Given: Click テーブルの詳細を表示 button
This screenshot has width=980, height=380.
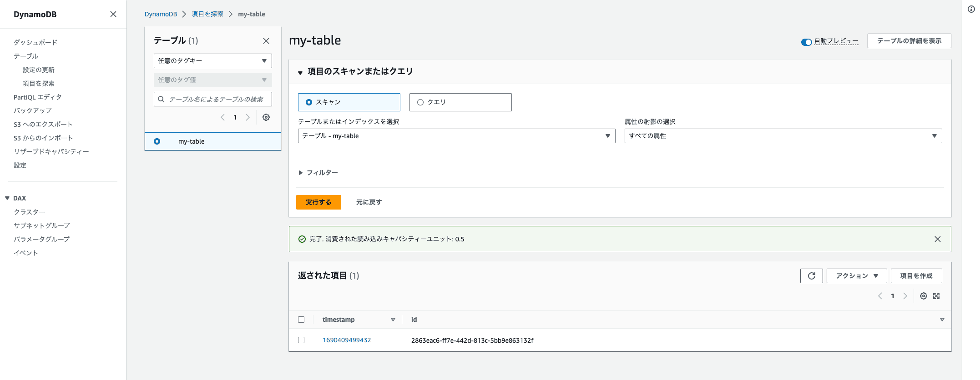Looking at the screenshot, I should pyautogui.click(x=909, y=41).
